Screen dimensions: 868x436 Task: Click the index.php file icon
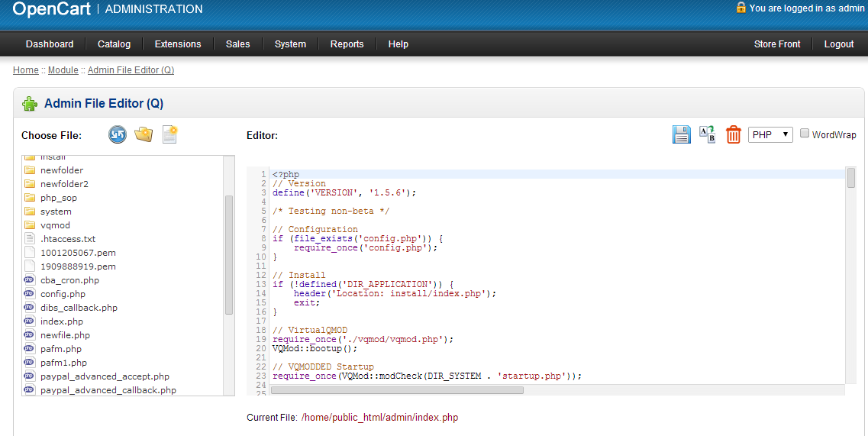click(x=29, y=321)
